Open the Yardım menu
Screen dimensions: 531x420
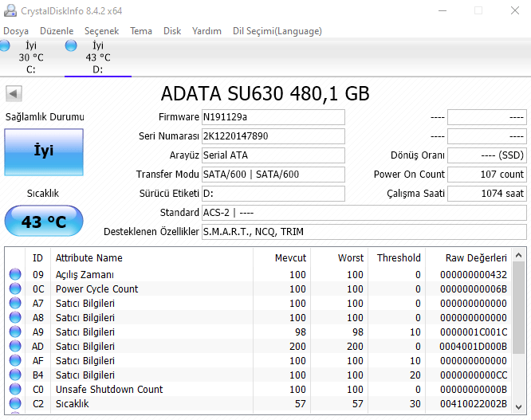pos(206,31)
